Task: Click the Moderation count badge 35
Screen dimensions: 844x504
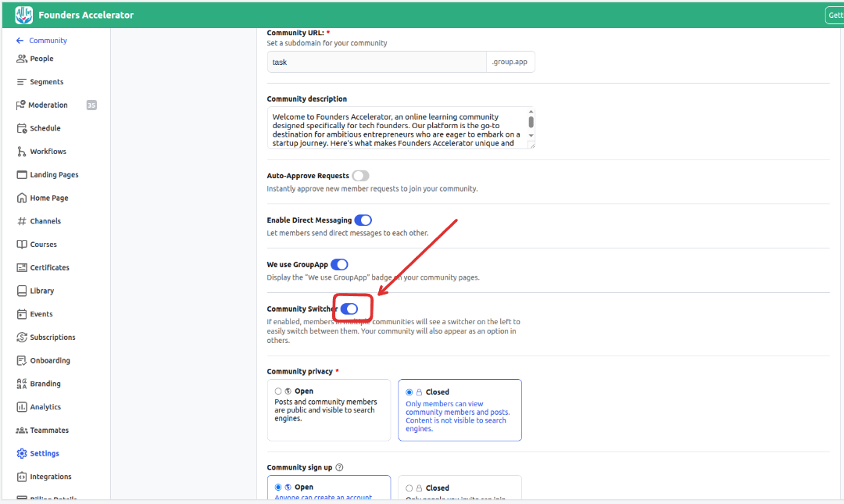Action: click(x=91, y=105)
